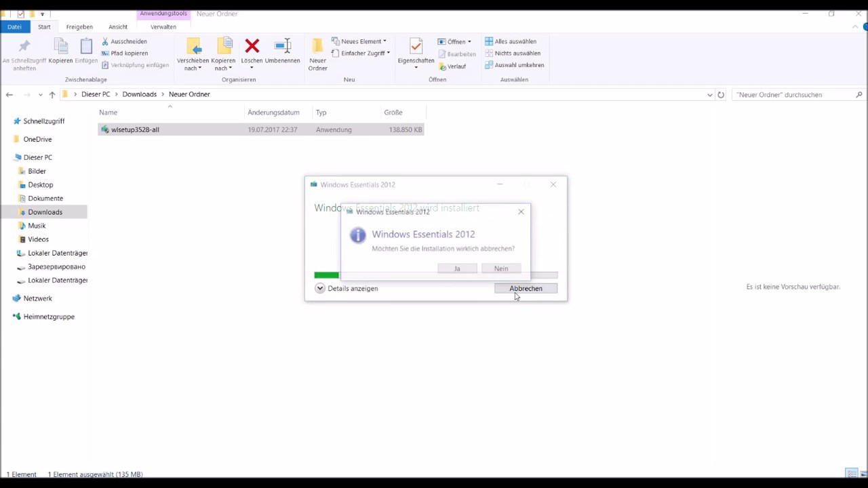
Task: Click Auswahl umkehren
Action: 515,65
